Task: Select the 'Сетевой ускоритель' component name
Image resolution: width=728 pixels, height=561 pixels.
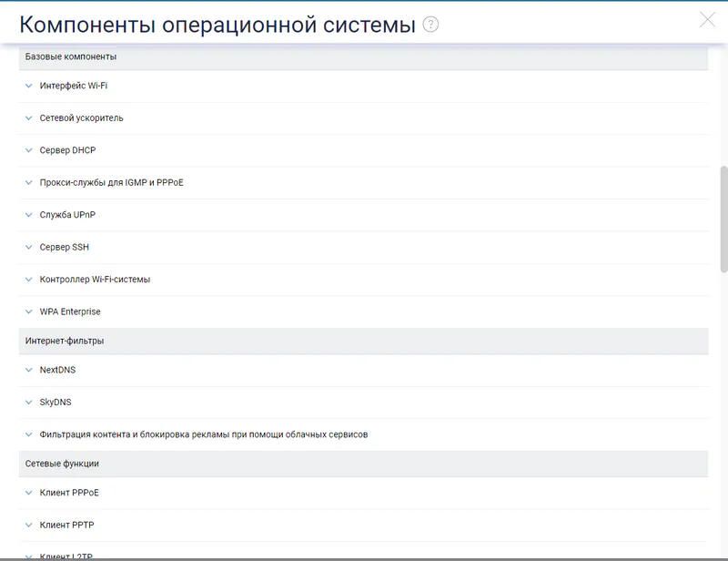Action: 81,118
